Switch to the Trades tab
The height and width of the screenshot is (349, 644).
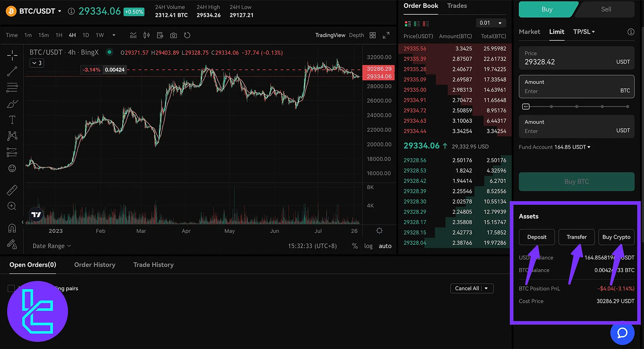457,6
